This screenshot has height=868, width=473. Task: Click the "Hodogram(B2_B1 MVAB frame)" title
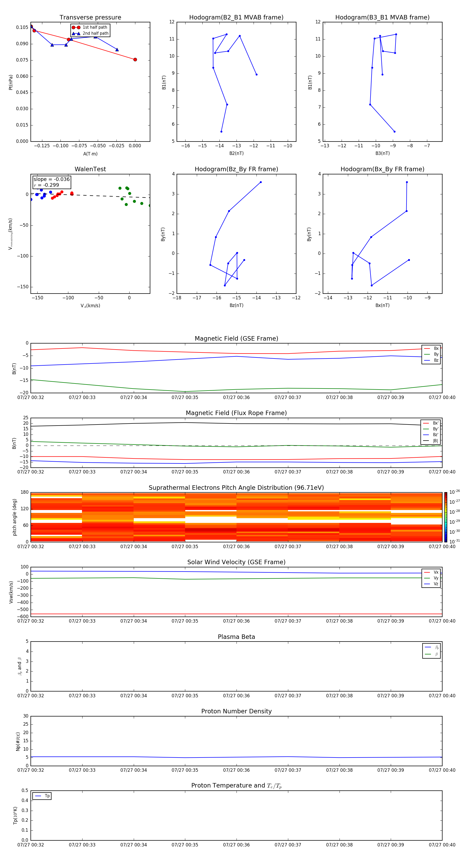pyautogui.click(x=236, y=18)
